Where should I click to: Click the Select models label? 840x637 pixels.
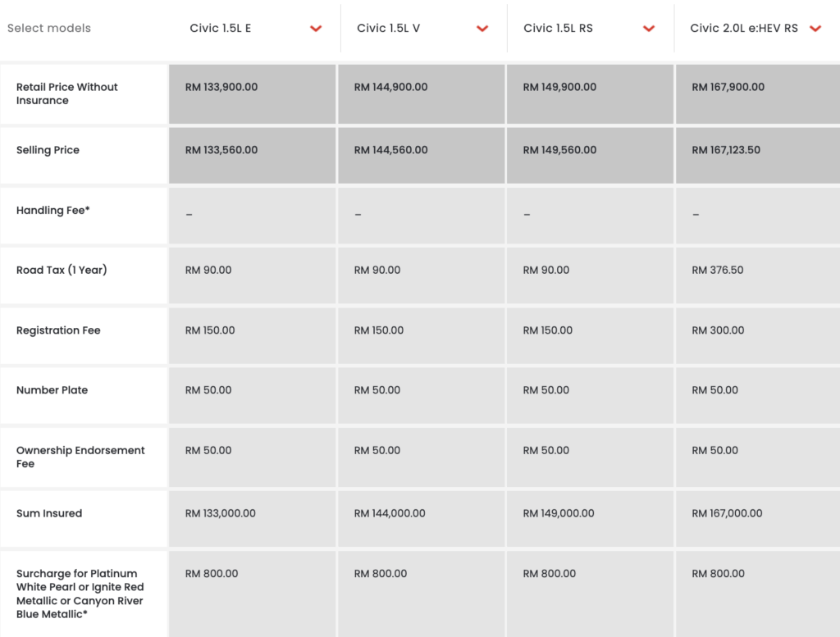coord(49,28)
